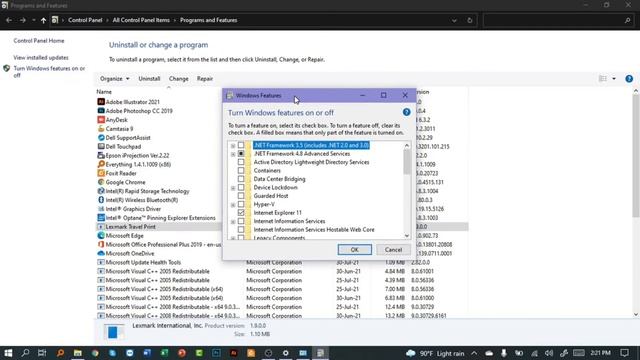Click search magnifier in search box
Screen dimensions: 640x360
point(627,20)
